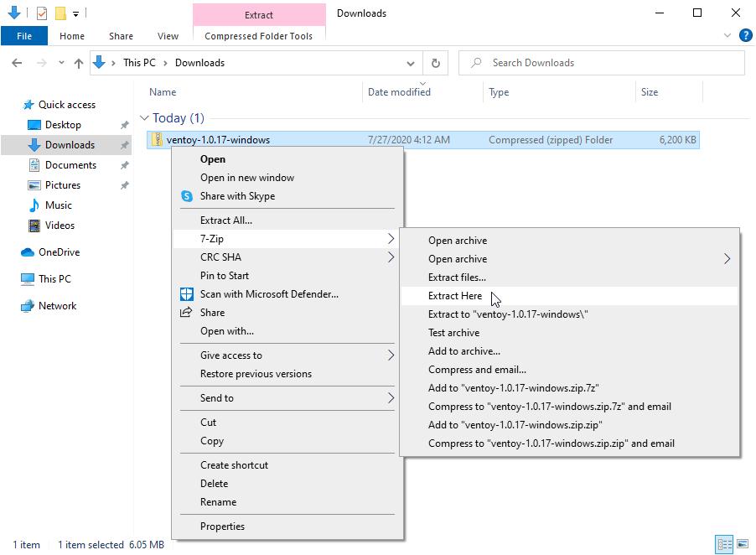
Task: Refresh the Downloads folder view
Action: 435,62
